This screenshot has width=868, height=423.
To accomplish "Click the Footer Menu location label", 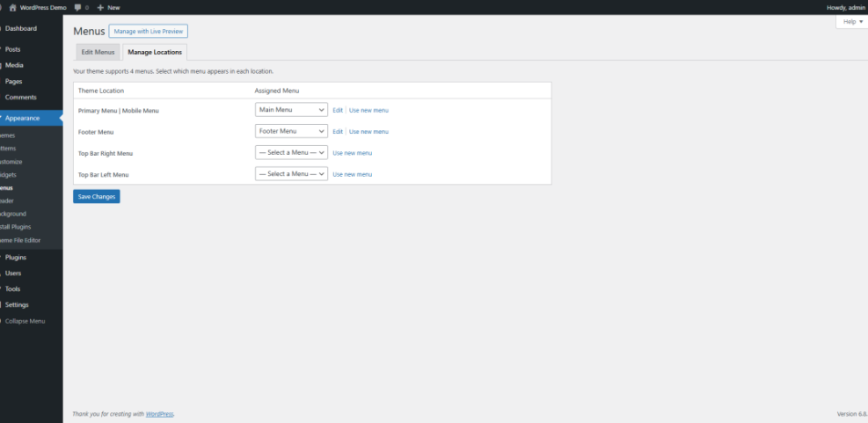I will click(96, 132).
